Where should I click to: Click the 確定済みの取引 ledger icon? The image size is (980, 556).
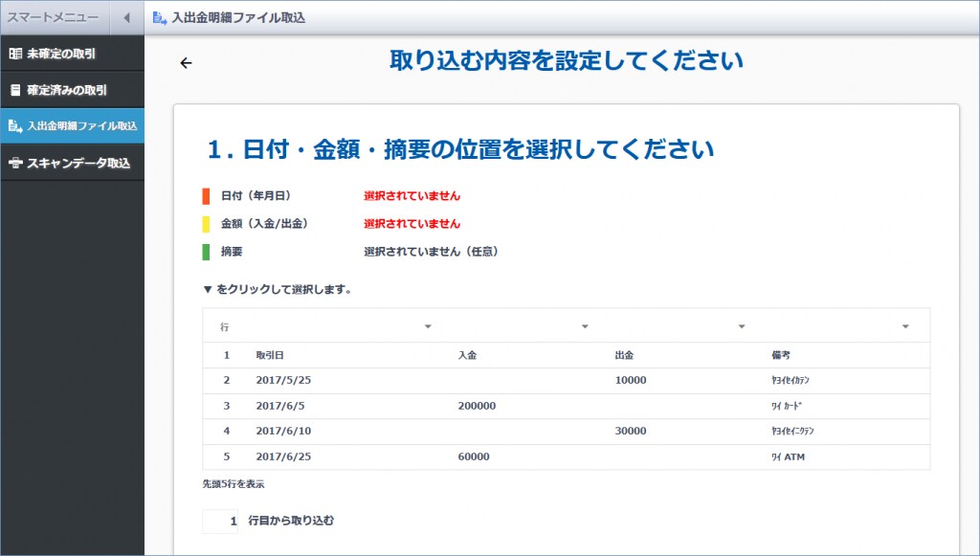point(15,90)
